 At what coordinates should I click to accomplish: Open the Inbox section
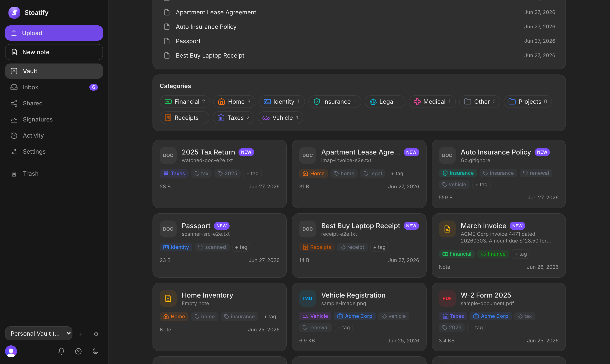point(54,87)
